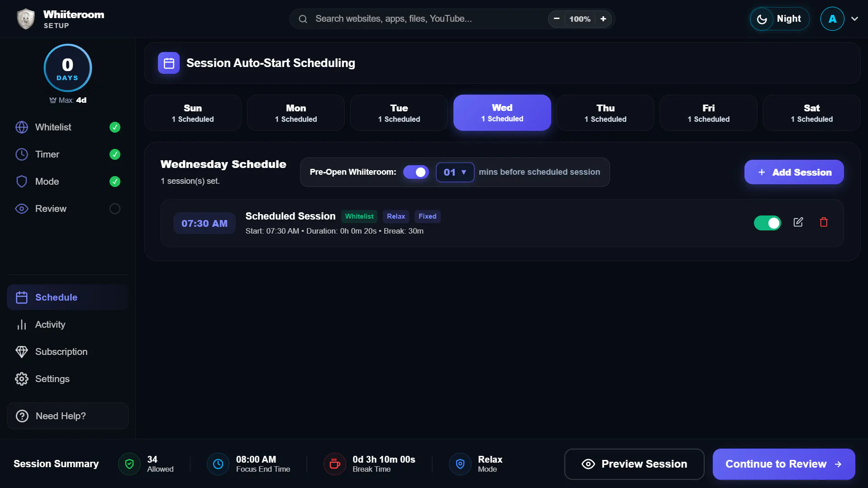Screen dimensions: 868x488
Task: Increase zoom with the plus button
Action: (x=603, y=19)
